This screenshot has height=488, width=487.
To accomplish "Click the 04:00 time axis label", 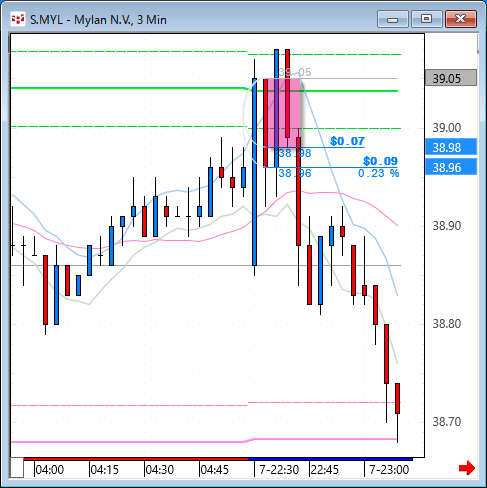I will click(50, 470).
